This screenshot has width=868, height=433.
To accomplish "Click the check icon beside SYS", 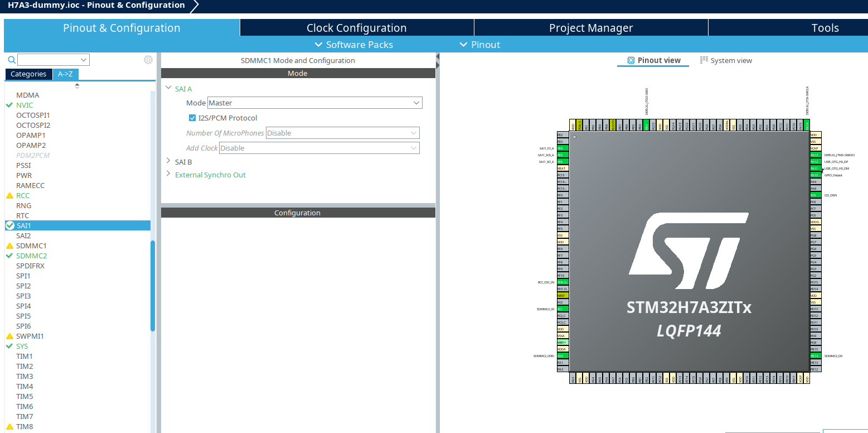I will [x=9, y=346].
